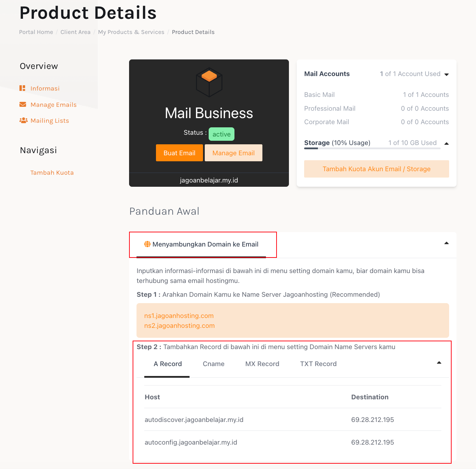Screen dimensions: 476x469
Task: Collapse the Storage usage section arrow
Action: pos(446,143)
